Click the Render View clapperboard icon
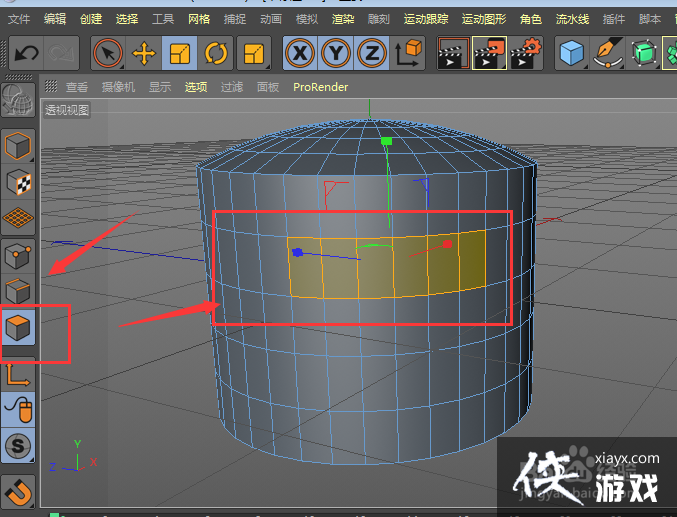 tap(453, 53)
